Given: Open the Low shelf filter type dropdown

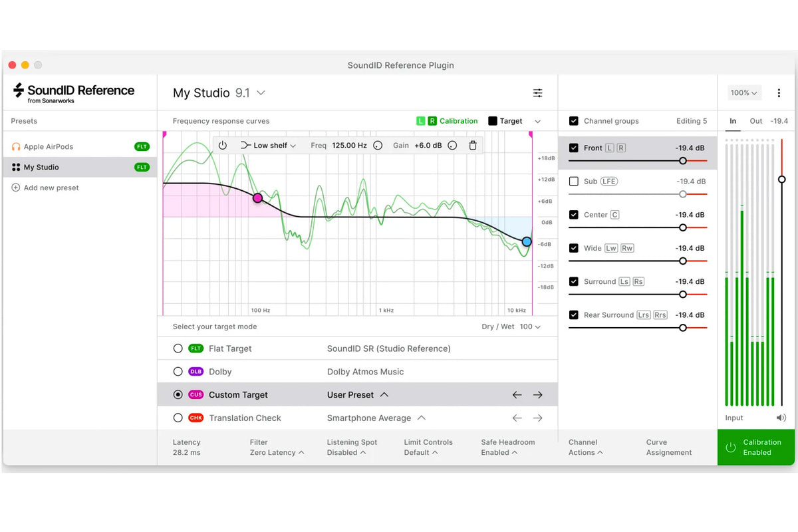Looking at the screenshot, I should [268, 145].
